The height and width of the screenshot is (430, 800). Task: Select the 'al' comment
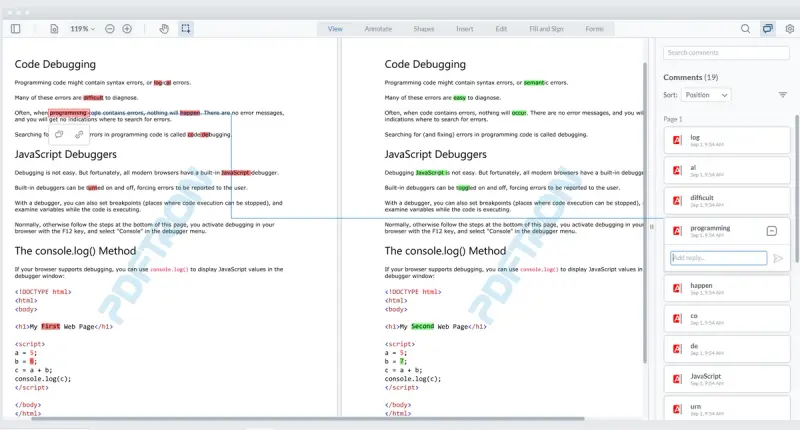[727, 170]
